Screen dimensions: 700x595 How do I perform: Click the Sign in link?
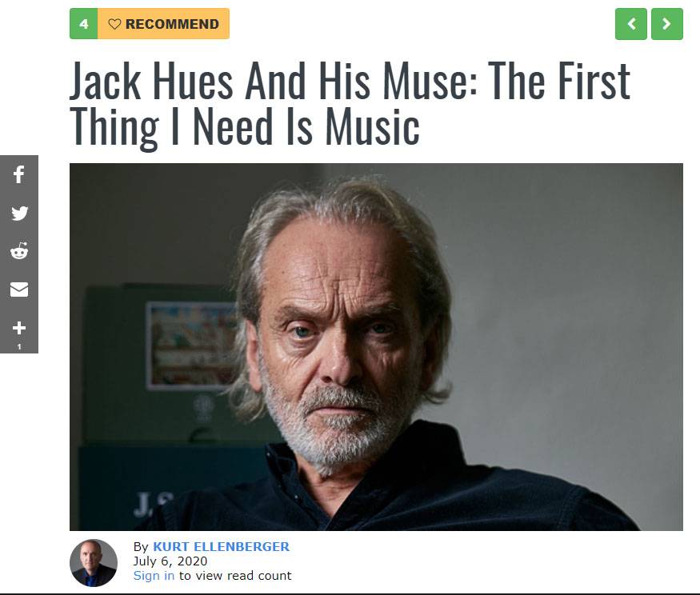(x=154, y=575)
